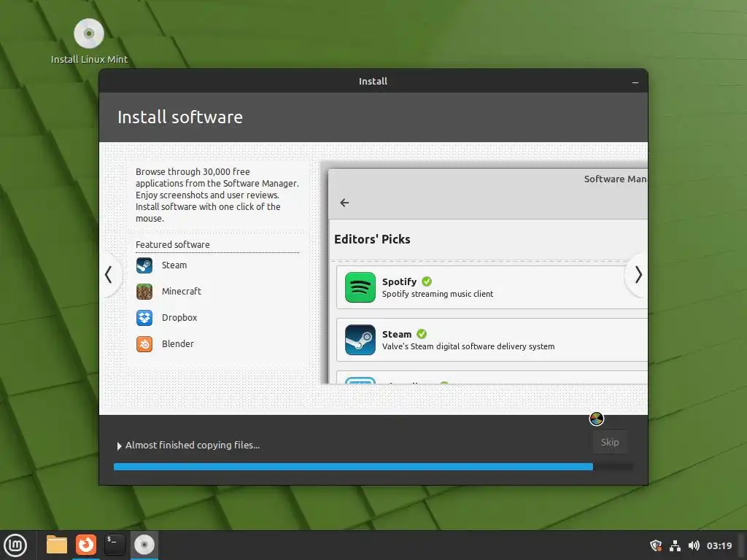Click the Minecraft icon in Featured software

pos(144,292)
